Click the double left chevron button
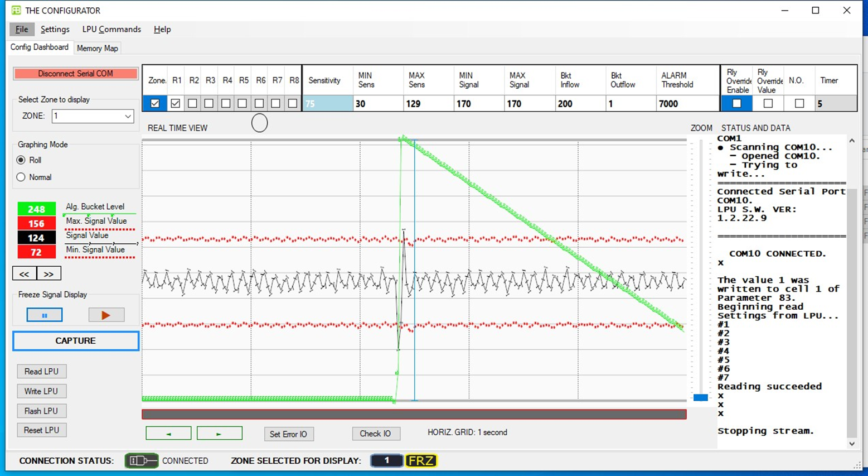 point(25,274)
